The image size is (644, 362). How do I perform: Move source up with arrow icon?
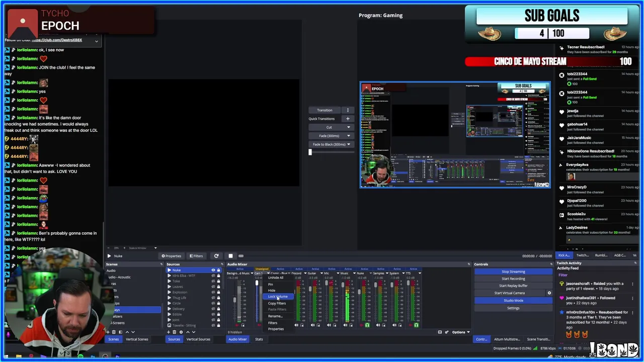188,332
